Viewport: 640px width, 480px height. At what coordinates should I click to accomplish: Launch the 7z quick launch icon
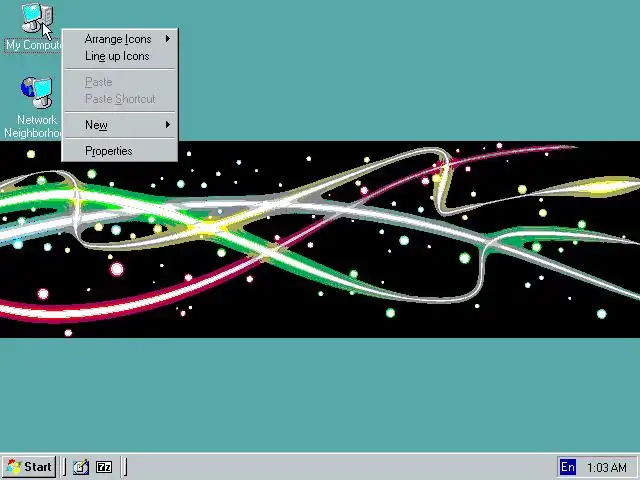click(104, 467)
